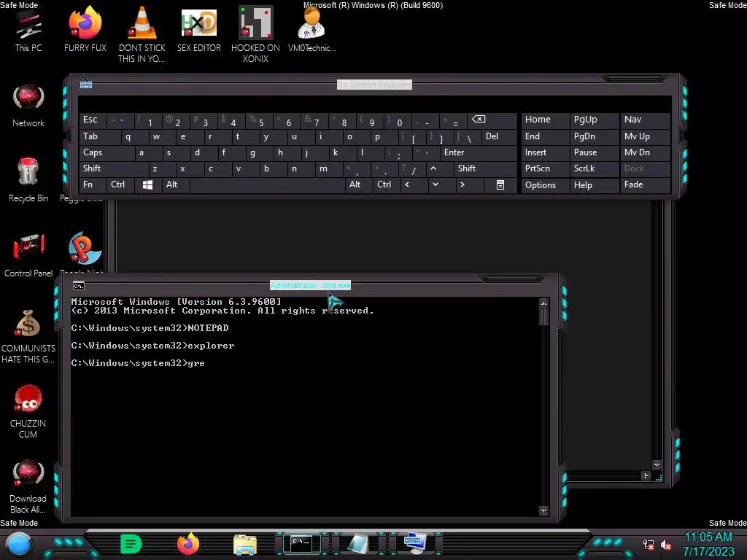747x560 pixels.
Task: Click background window scrollbar down arrow
Action: coord(657,465)
